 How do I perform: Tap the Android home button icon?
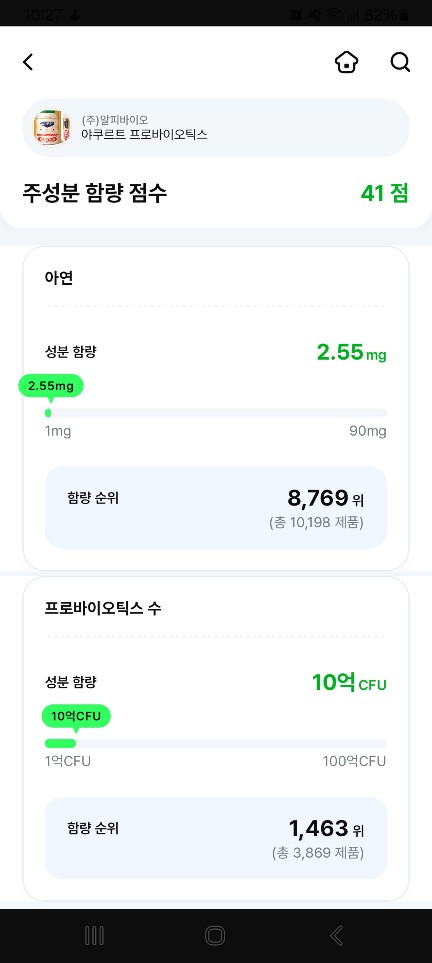(215, 936)
